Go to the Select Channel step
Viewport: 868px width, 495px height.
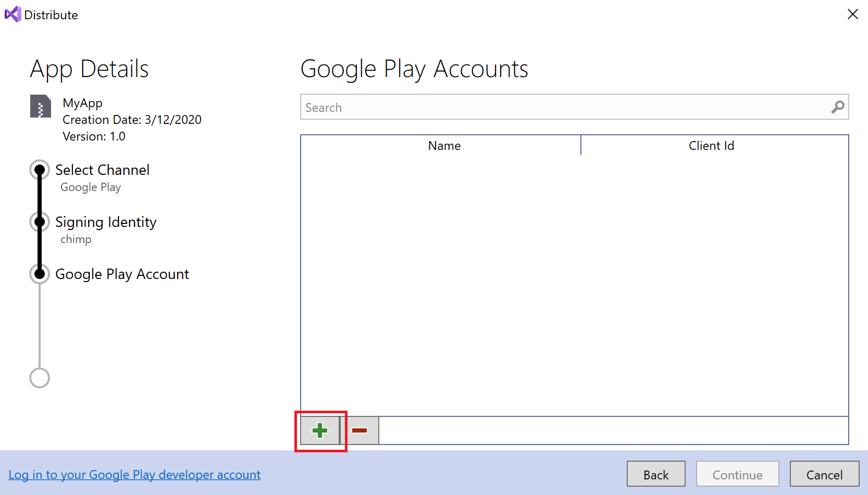coord(102,170)
